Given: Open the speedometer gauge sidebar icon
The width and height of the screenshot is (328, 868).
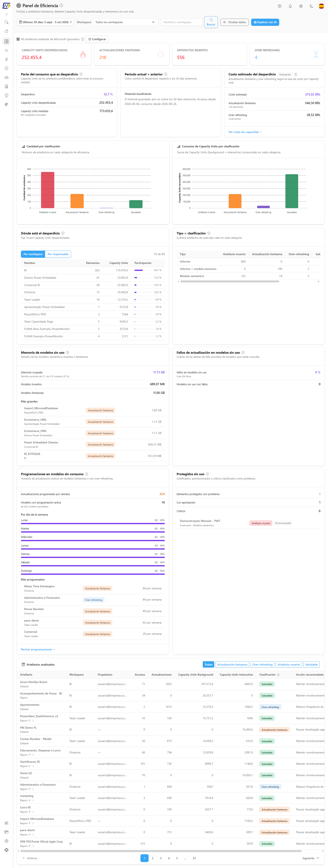Looking at the screenshot, I should pyautogui.click(x=6, y=77).
